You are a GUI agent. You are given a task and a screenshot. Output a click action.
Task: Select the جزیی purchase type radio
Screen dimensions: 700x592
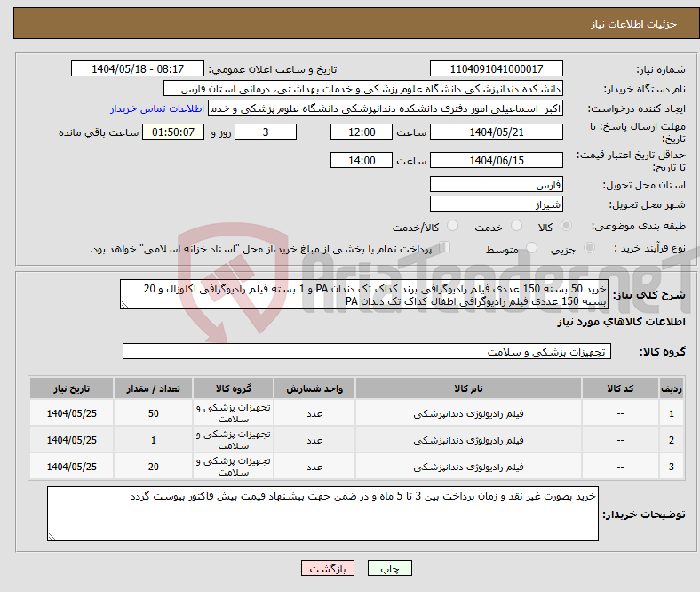[x=589, y=248]
